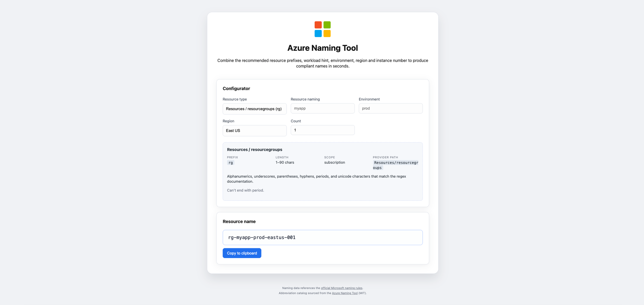The height and width of the screenshot is (305, 644).
Task: Click the red square in the logo
Action: 318,25
